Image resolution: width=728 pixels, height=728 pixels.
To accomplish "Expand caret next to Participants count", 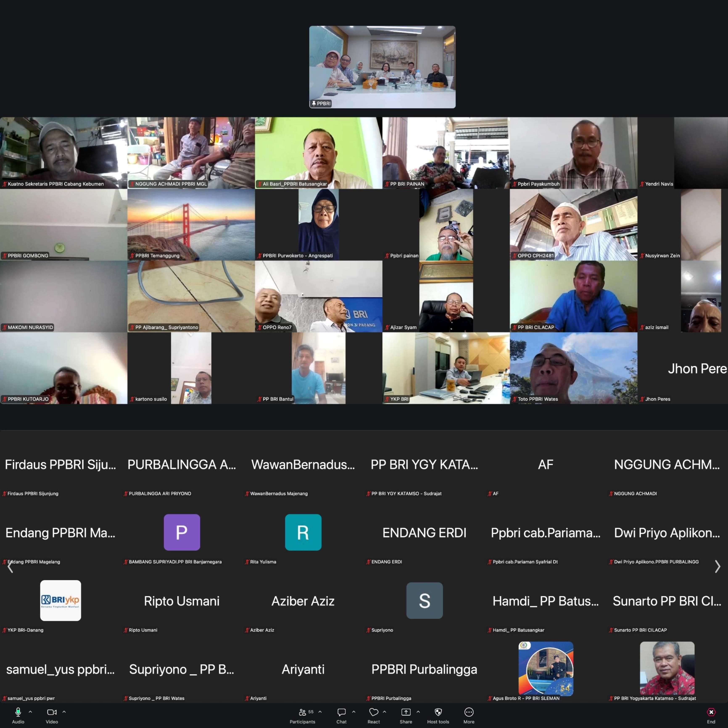I will [320, 712].
